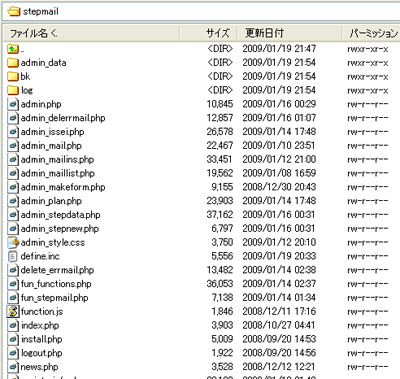Click the parent directory up-arrow folder icon
The width and height of the screenshot is (400, 379).
click(x=13, y=49)
